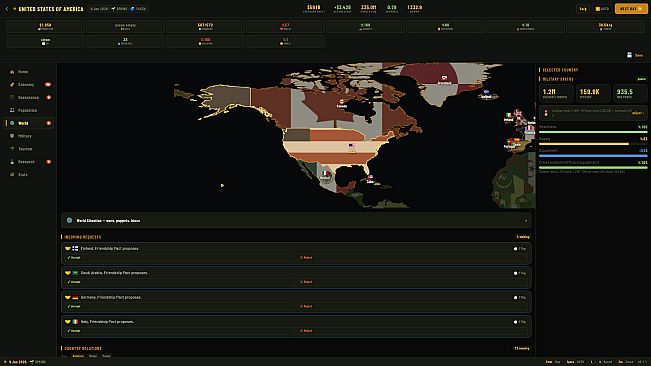Screen dimensions: 651x366
Task: Select the Ireland flag marker on the map
Action: (x=509, y=115)
